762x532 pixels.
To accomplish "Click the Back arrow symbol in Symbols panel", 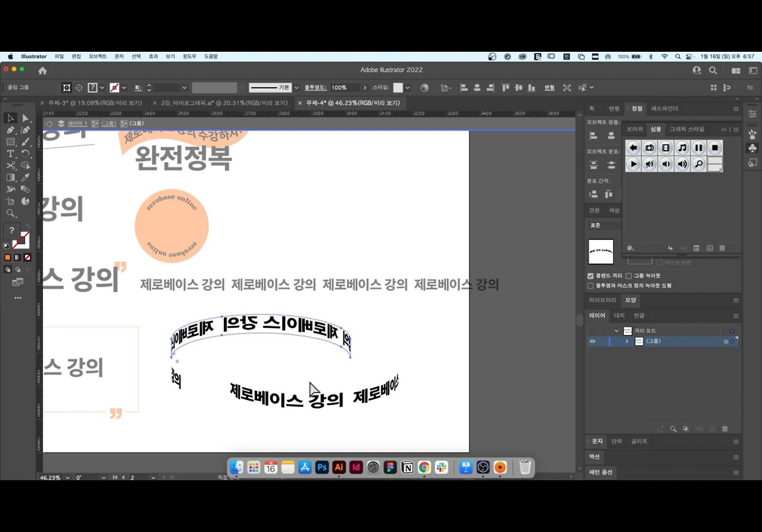I will (x=633, y=148).
